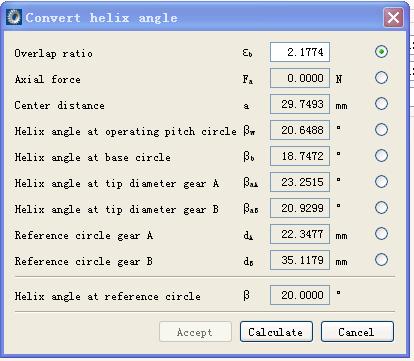Click Reference circle gear A field 22.3477
The image size is (414, 361).
300,234
